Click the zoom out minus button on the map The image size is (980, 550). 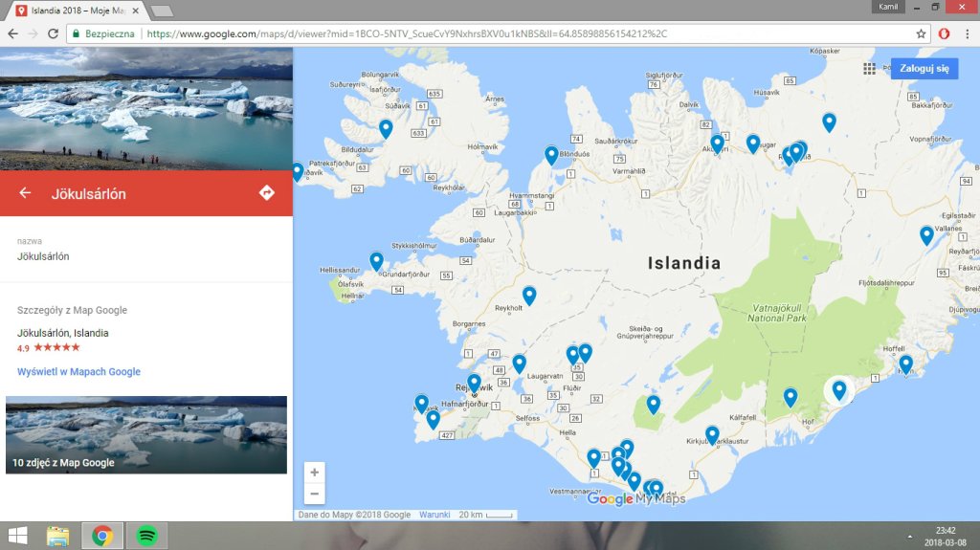[x=314, y=494]
